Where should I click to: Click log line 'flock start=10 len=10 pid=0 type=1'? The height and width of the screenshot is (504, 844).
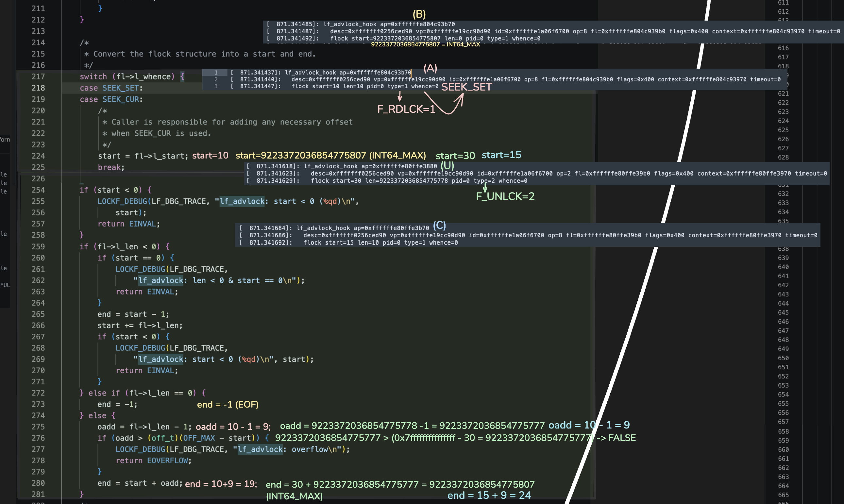click(334, 86)
